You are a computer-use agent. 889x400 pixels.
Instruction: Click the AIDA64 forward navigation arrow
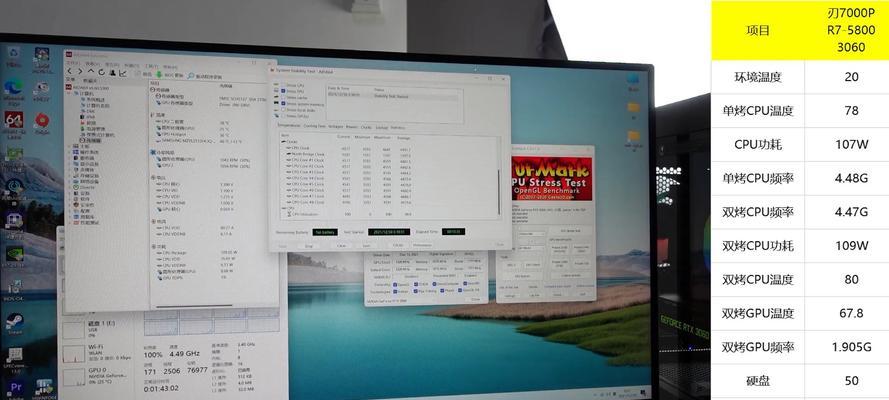[x=80, y=71]
